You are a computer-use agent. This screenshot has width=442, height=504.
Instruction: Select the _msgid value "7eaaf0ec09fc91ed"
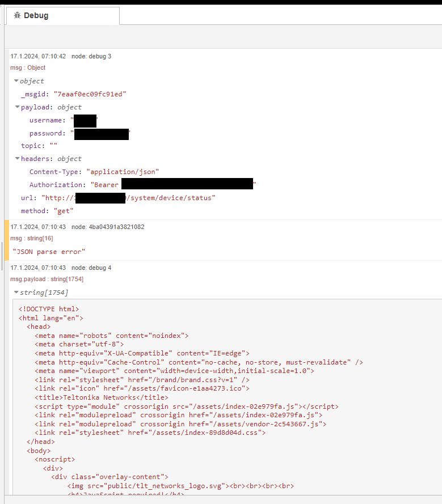point(90,94)
